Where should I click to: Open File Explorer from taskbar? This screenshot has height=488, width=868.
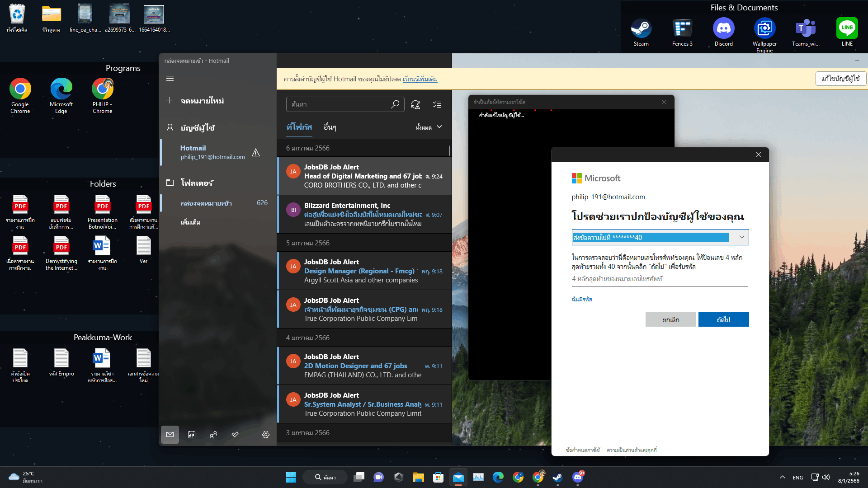click(418, 477)
